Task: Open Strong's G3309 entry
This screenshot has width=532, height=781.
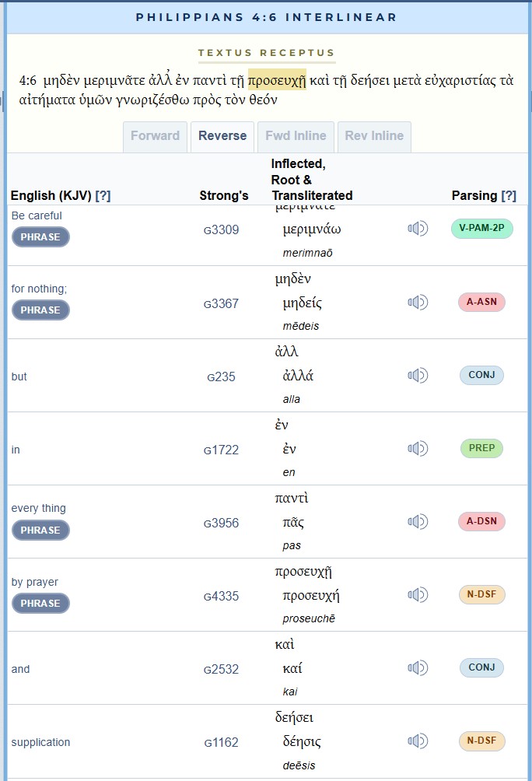Action: tap(221, 229)
